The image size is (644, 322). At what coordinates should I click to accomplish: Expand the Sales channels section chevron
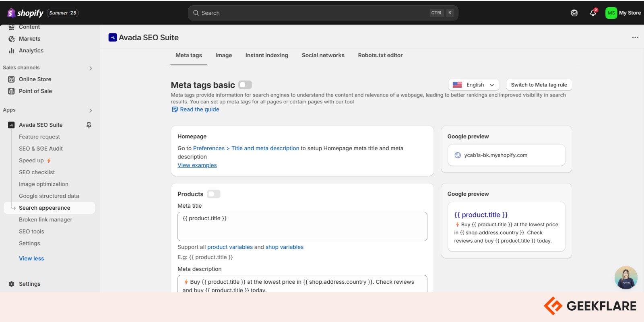91,68
